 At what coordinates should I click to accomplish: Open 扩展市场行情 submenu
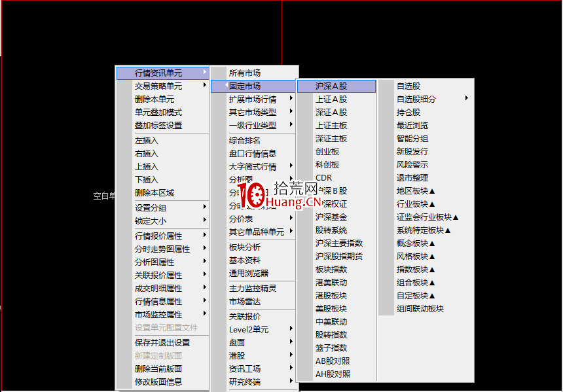(253, 99)
